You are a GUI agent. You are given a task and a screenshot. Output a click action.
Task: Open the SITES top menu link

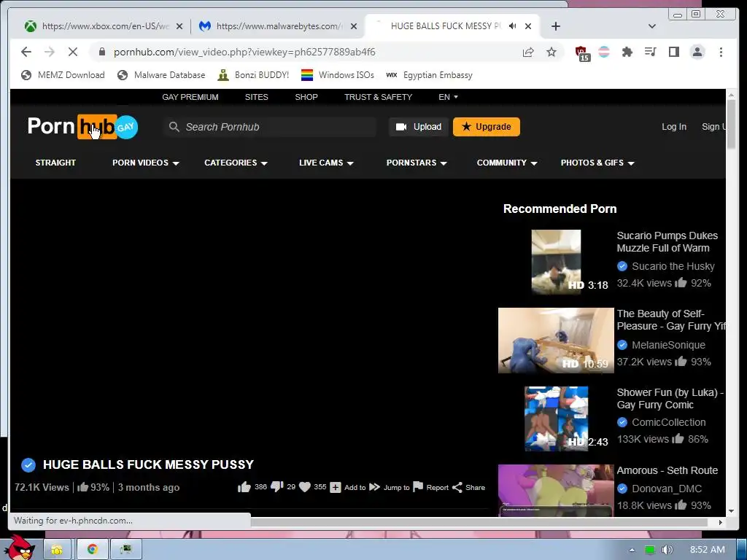256,97
